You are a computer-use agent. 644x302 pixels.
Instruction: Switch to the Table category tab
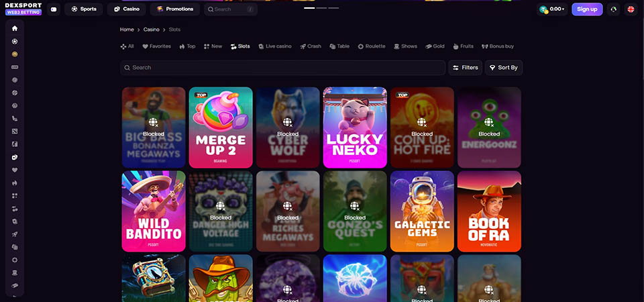339,46
